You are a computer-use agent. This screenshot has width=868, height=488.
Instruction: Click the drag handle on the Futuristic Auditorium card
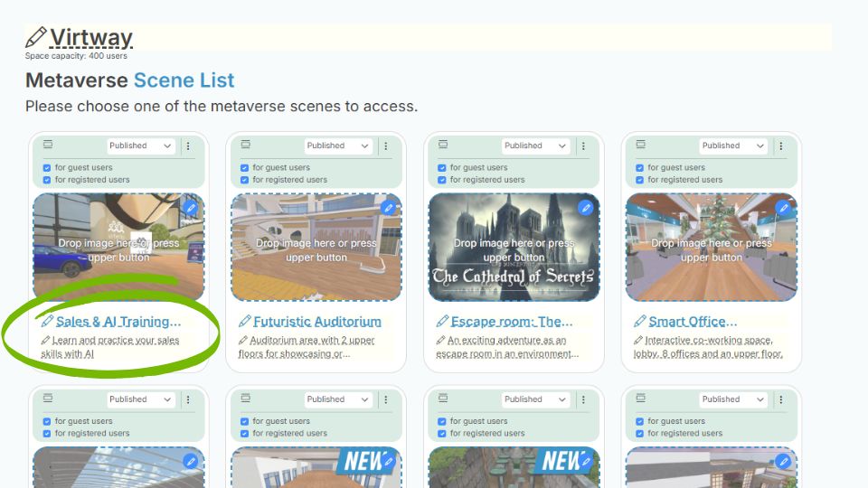pos(246,145)
